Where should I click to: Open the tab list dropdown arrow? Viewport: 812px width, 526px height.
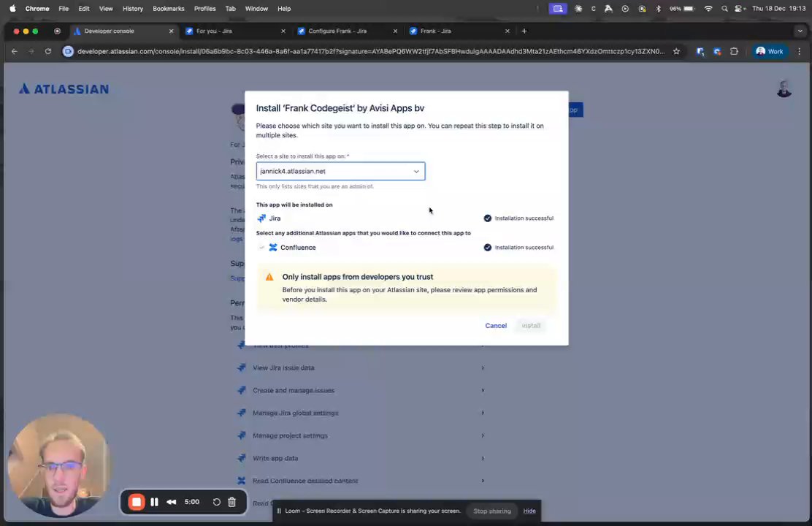coord(800,31)
